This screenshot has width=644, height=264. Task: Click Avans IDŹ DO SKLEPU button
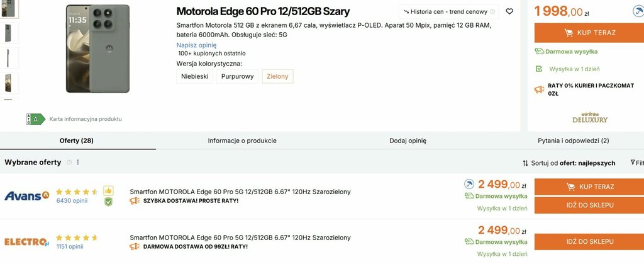coord(589,205)
